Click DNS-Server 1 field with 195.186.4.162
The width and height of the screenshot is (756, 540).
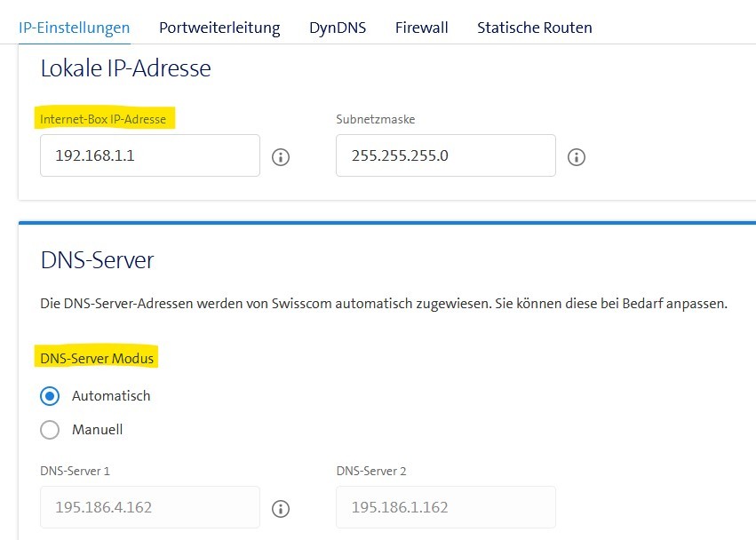click(149, 507)
